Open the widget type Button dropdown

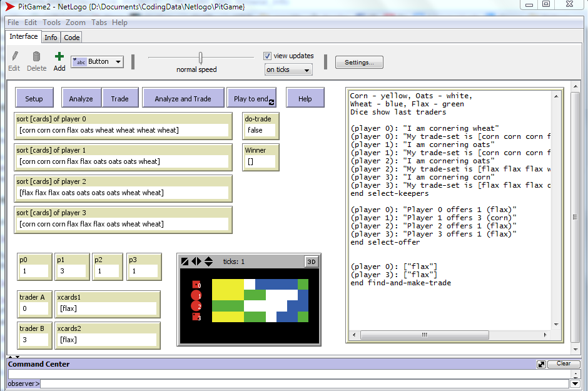click(97, 61)
